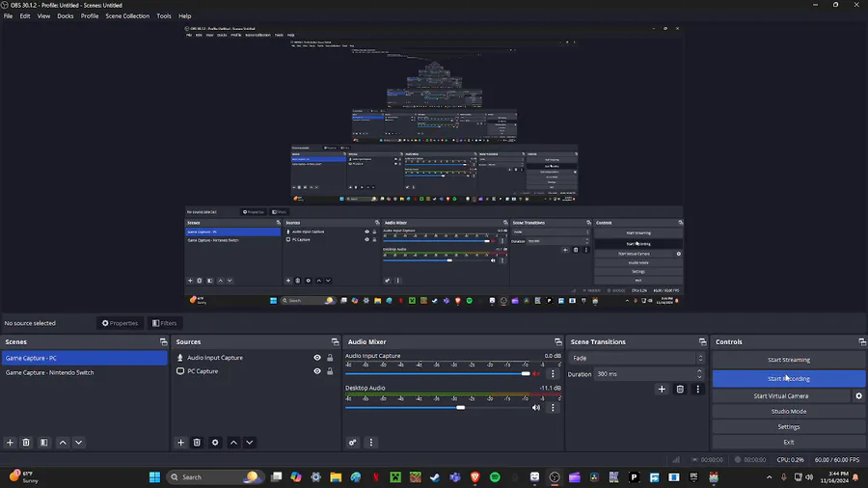Open the Profile menu
The height and width of the screenshot is (488, 868).
90,16
